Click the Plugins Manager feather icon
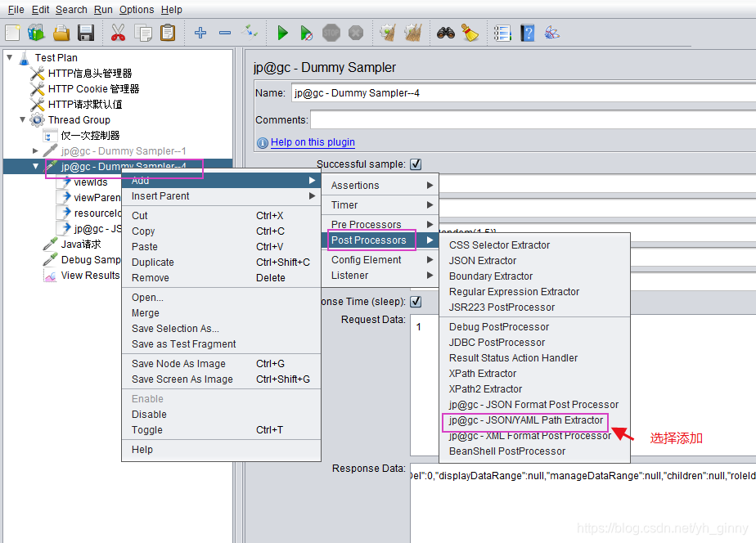Image resolution: width=756 pixels, height=543 pixels. click(x=551, y=33)
